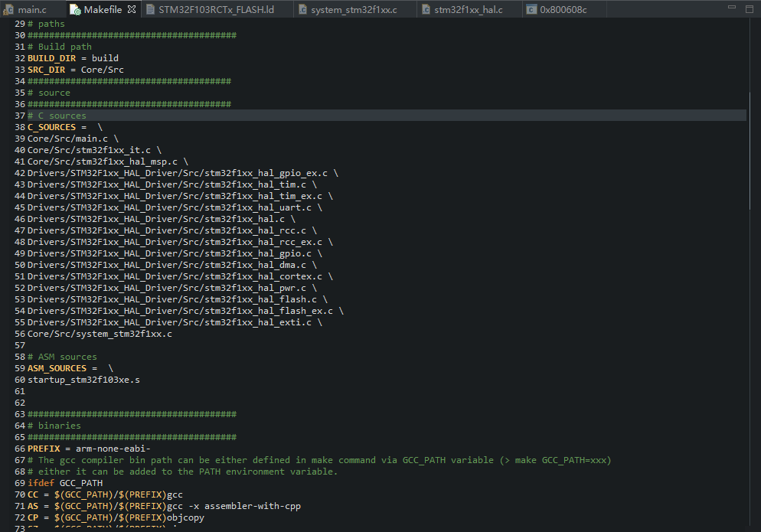Image resolution: width=761 pixels, height=532 pixels.
Task: Click the Makefile icon on the active Makefile tab
Action: point(76,10)
